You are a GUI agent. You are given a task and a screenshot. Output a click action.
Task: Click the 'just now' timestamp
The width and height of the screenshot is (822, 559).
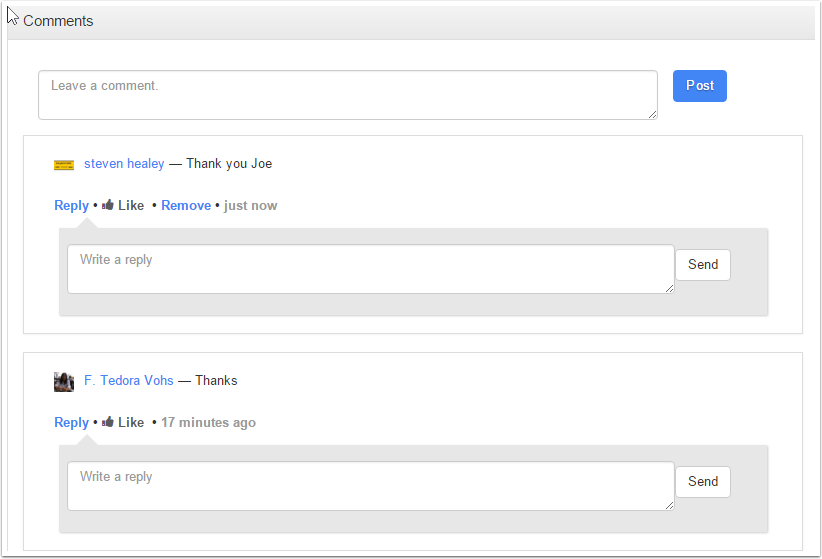pos(251,206)
